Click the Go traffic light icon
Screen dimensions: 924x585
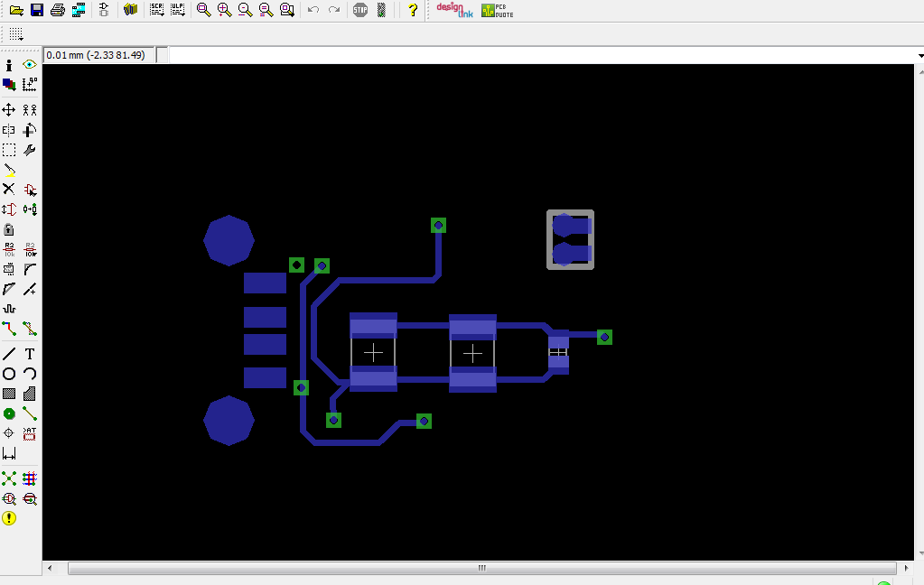point(381,10)
